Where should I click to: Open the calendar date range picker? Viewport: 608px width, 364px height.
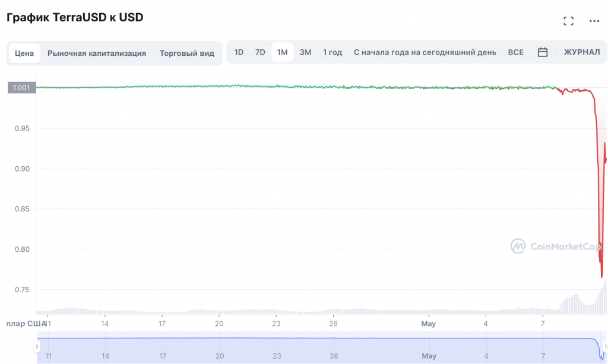(542, 52)
